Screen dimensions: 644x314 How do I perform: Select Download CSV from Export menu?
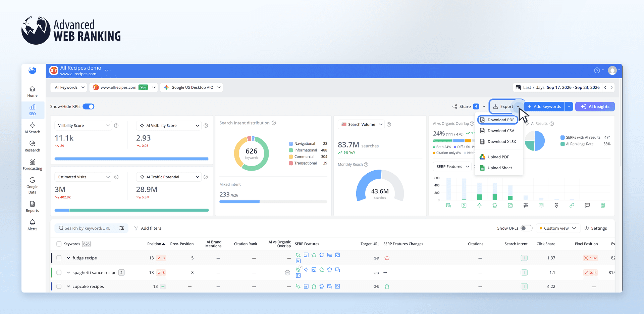coord(499,131)
